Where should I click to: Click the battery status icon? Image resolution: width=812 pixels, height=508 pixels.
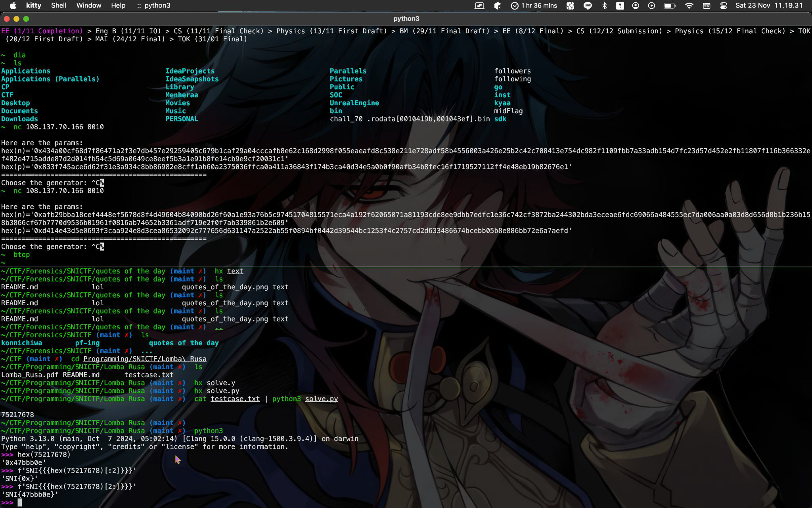(x=669, y=6)
